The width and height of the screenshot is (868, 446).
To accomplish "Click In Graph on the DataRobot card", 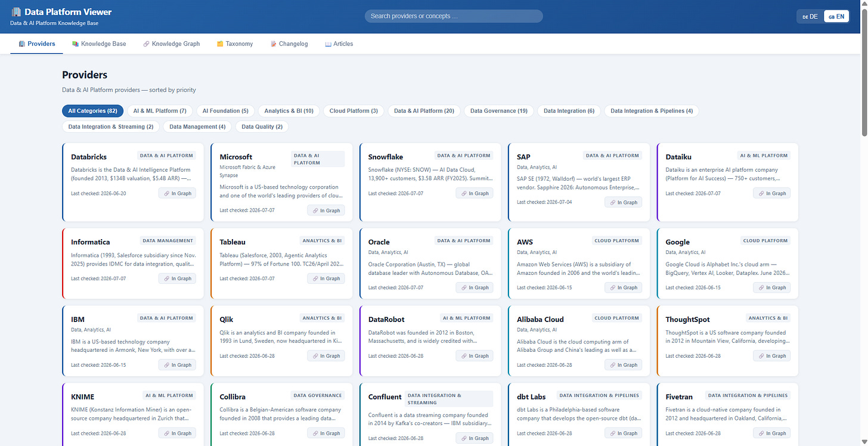I will coord(475,356).
